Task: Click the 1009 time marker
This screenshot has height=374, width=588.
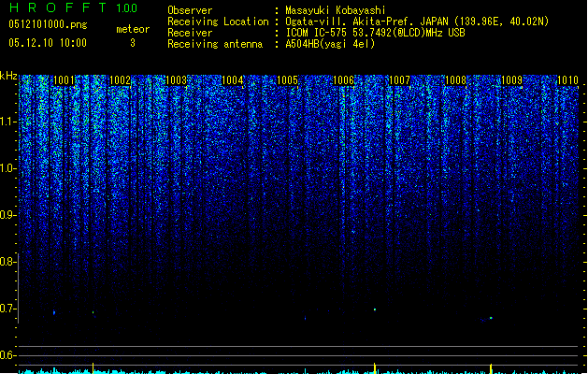Action: [x=512, y=80]
